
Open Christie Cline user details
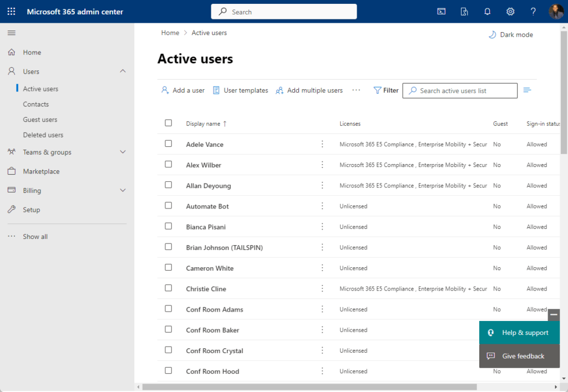point(206,289)
